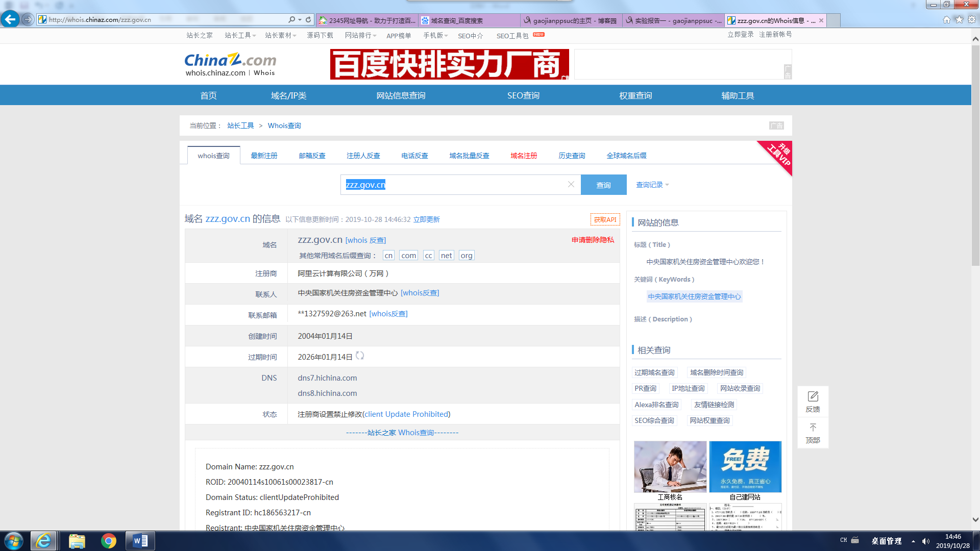Expand the 网站排行 top menu dropdown
The height and width of the screenshot is (551, 980).
[x=360, y=35]
